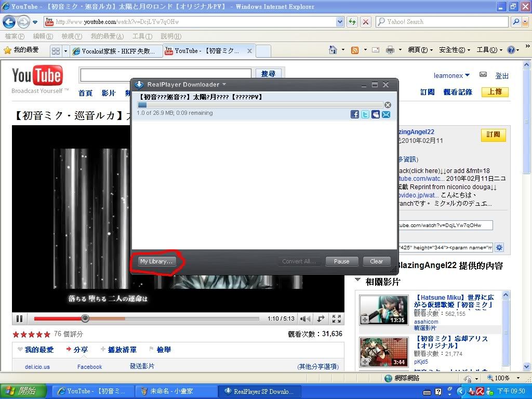Screen dimensions: 532x399
Task: Close the YouTube browser tab
Action: pos(249,51)
